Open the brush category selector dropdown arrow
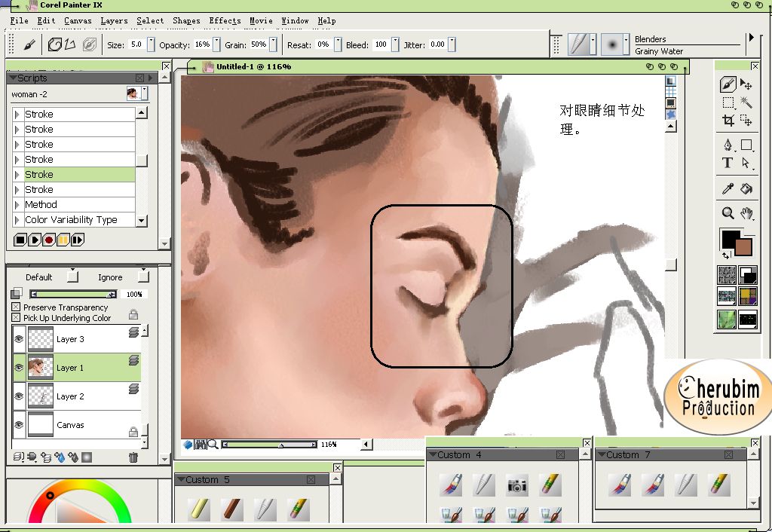Image resolution: width=772 pixels, height=532 pixels. 593,44
